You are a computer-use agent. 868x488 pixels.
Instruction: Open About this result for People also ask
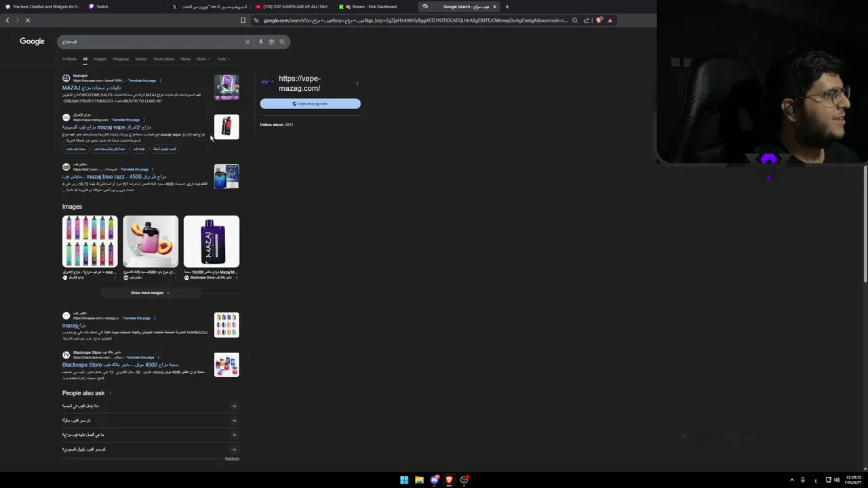pos(111,393)
